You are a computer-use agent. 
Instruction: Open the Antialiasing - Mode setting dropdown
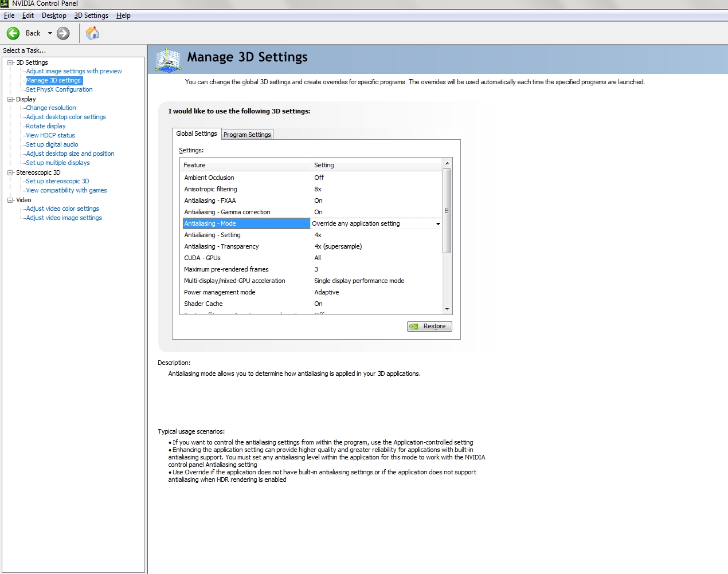(x=438, y=223)
